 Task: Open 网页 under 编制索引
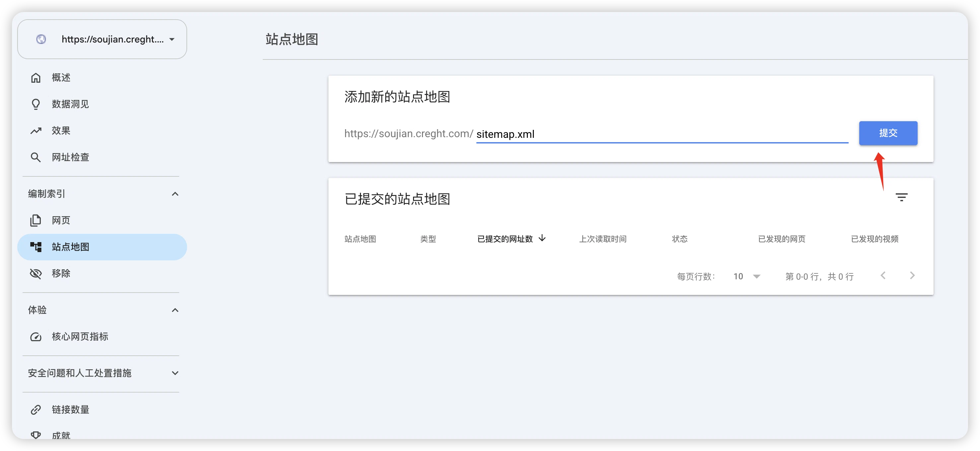[102, 221]
